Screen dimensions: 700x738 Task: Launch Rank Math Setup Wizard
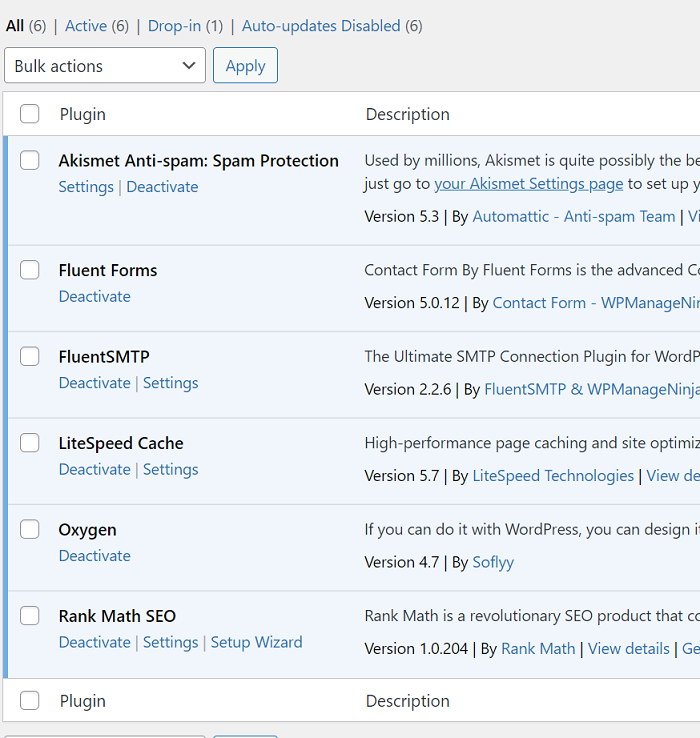(257, 642)
